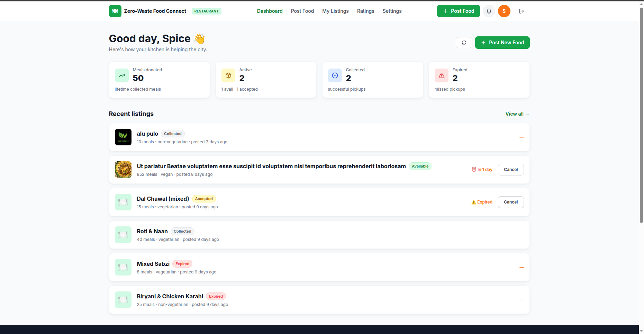This screenshot has height=334, width=644.
Task: Click the Recent listings heading
Action: [x=131, y=114]
